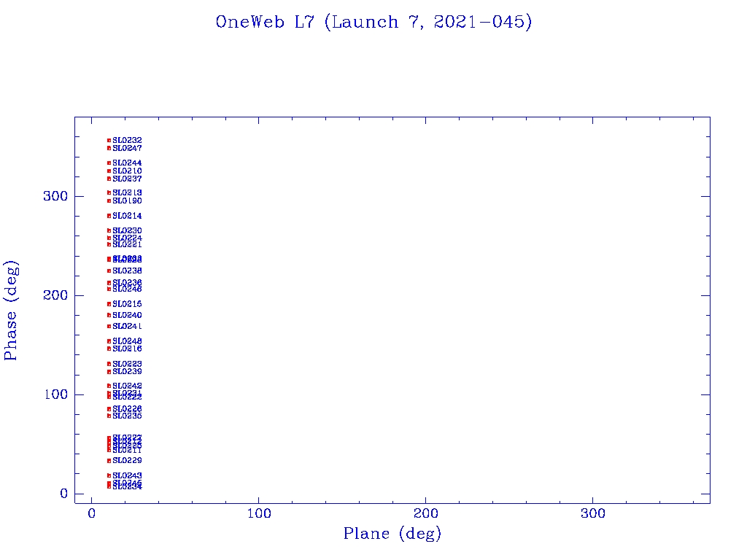Click the satellite label SL0210

pyautogui.click(x=127, y=171)
